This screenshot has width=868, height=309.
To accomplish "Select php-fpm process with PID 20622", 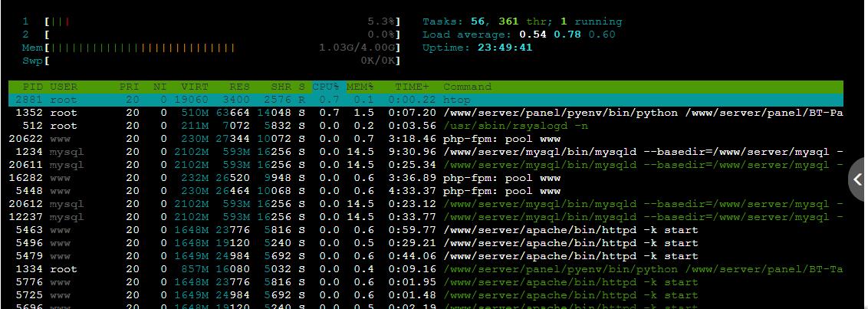I will click(x=426, y=139).
